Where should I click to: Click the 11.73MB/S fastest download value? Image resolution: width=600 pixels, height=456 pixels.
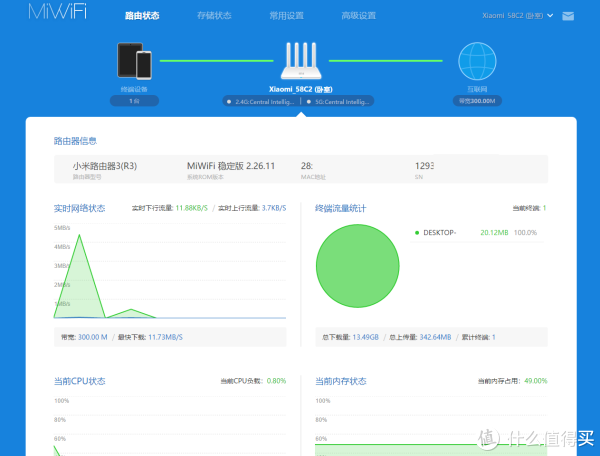[165, 337]
